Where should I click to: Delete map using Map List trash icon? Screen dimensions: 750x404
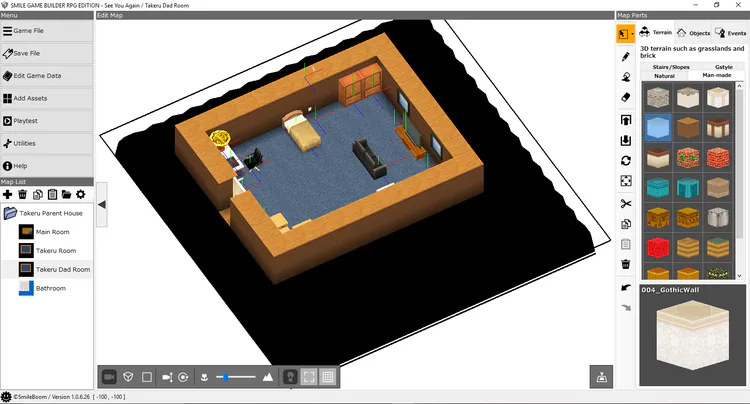22,194
